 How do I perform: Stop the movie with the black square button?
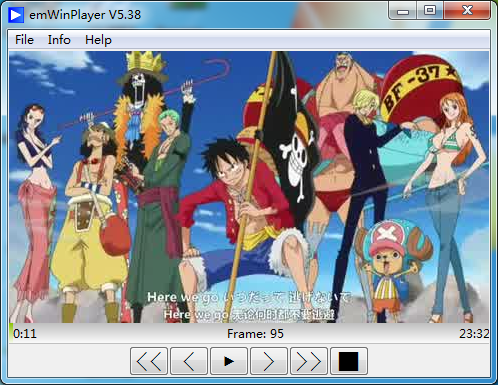(349, 361)
